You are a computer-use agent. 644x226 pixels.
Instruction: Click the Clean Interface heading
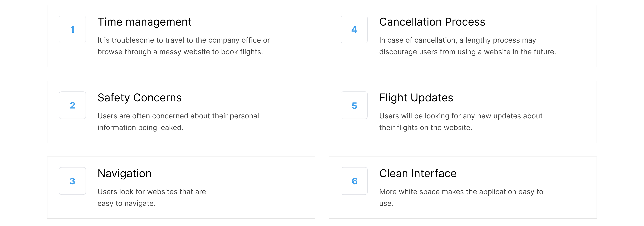point(418,173)
